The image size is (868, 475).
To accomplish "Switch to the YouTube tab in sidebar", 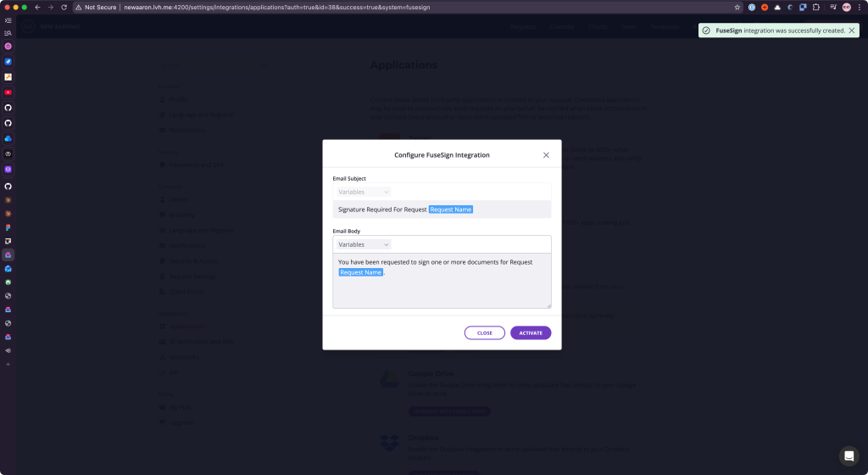I will point(8,92).
